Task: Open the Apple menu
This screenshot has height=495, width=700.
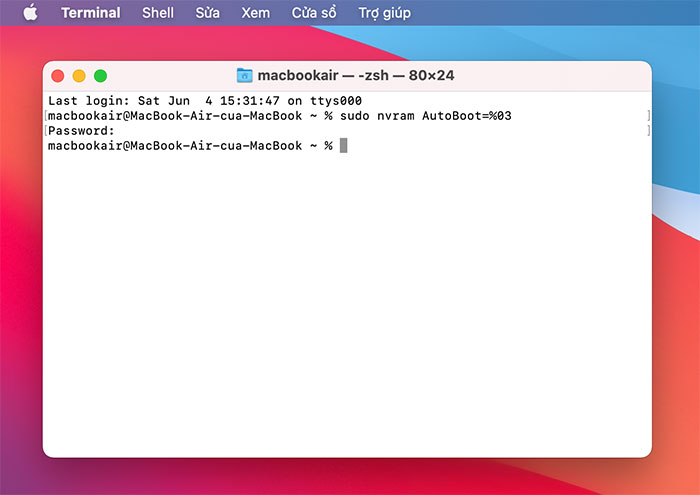Action: point(30,12)
